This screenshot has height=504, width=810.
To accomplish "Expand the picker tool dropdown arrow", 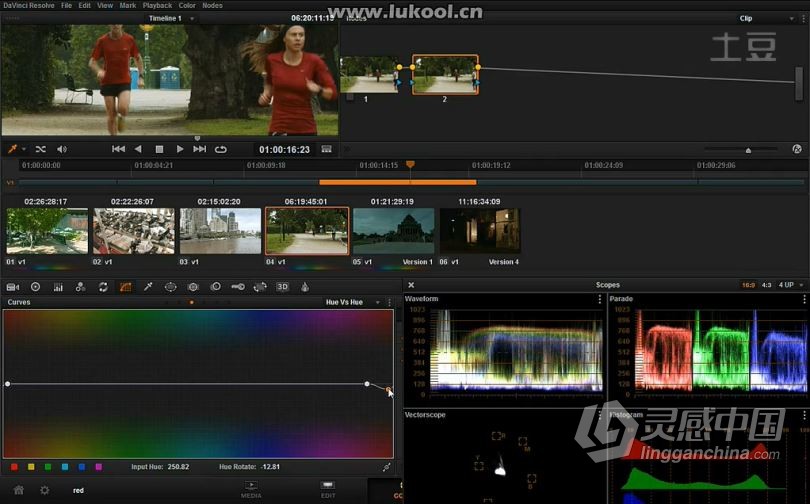I will [23, 149].
